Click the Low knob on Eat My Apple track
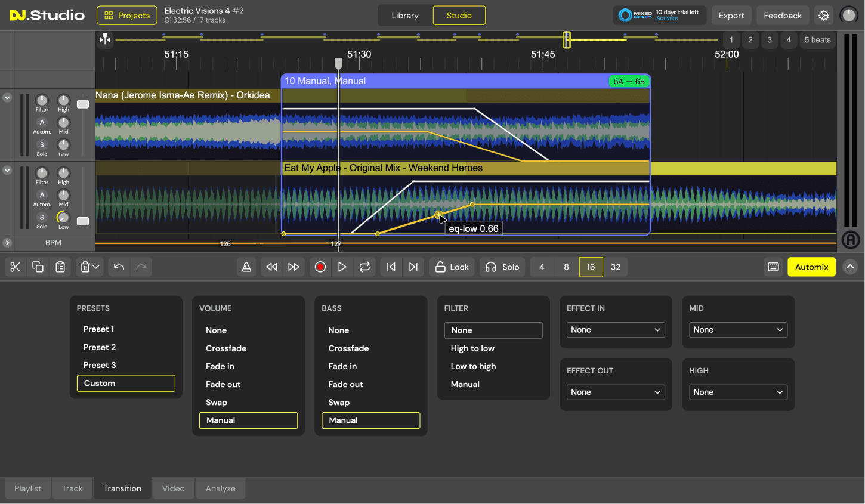Viewport: 865px width, 504px height. coord(63,217)
